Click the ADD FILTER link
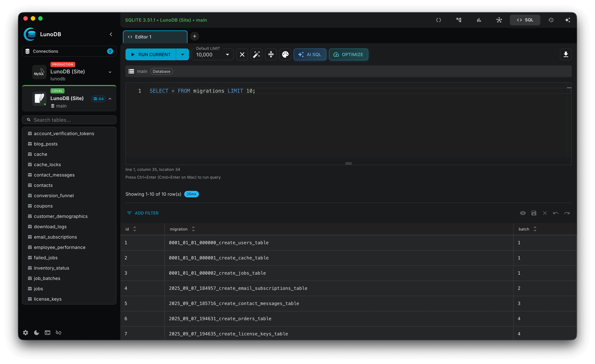 coord(142,213)
